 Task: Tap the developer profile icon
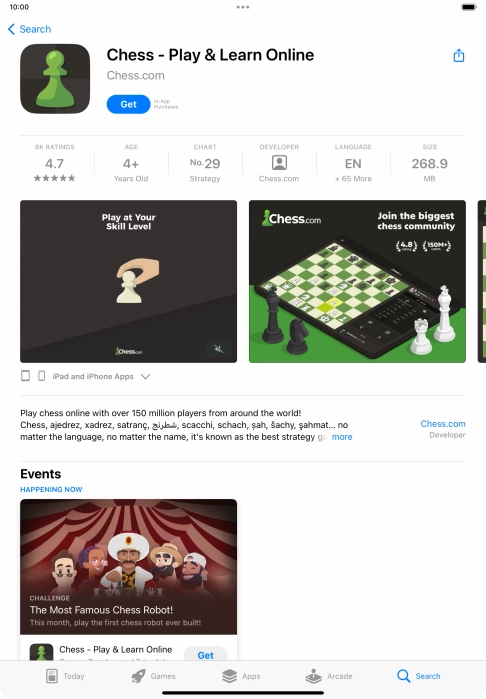coord(280,163)
